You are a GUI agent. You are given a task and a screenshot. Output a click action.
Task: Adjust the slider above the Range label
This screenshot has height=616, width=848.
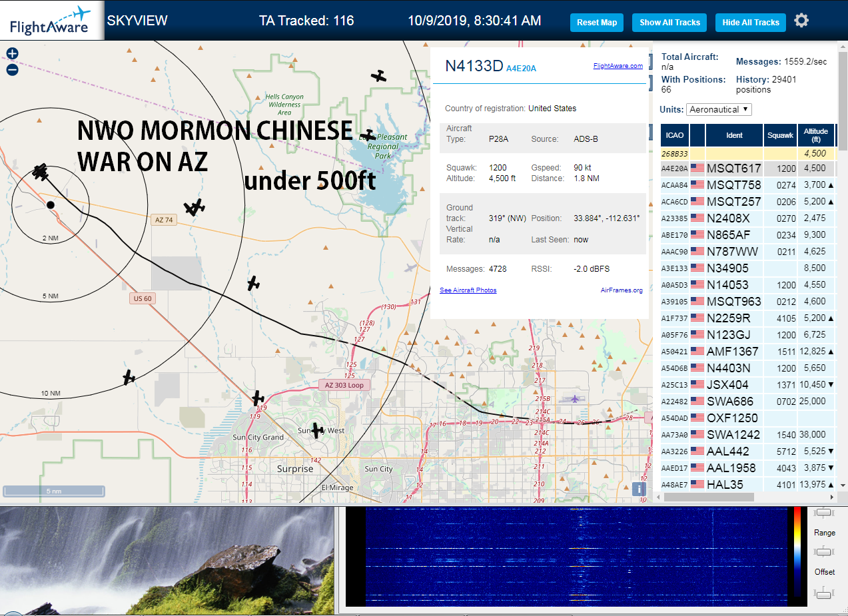tap(825, 513)
